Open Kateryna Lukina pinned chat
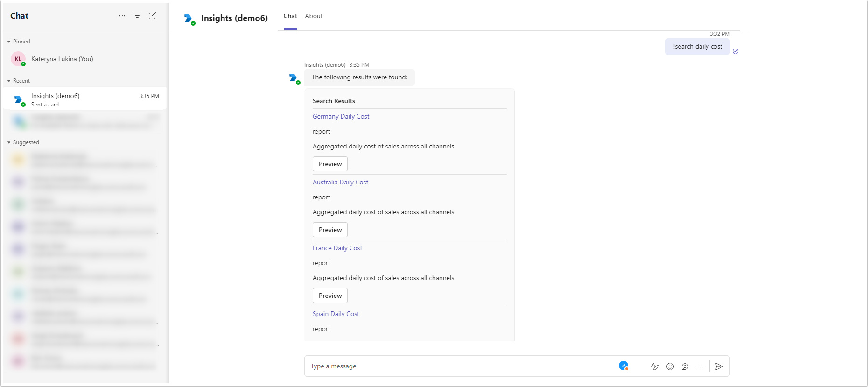 (62, 59)
